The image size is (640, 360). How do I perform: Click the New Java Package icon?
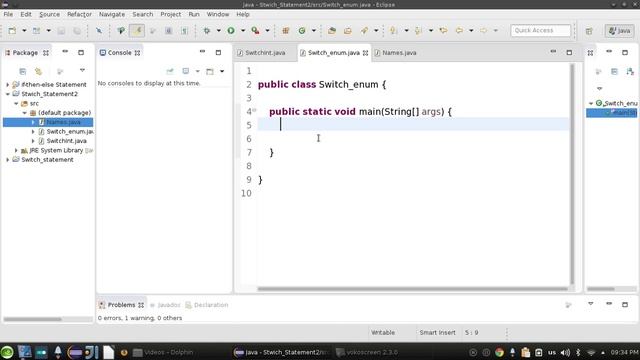pos(286,31)
